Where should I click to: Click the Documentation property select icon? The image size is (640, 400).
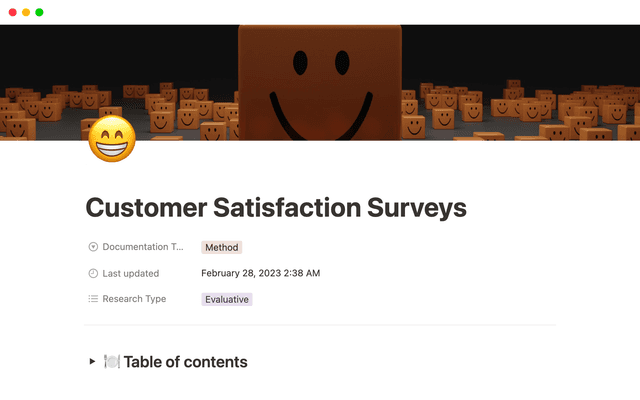(x=93, y=247)
